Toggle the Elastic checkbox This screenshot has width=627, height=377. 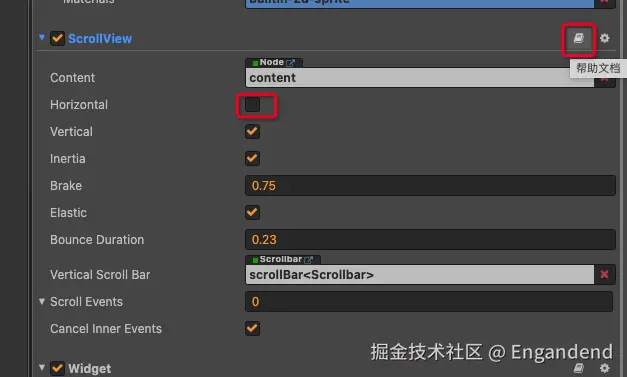coord(252,212)
